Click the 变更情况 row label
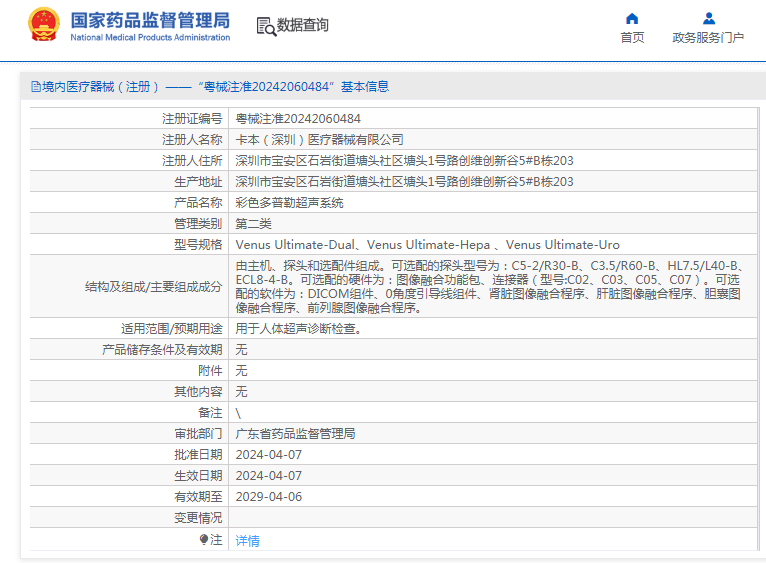 [x=198, y=518]
